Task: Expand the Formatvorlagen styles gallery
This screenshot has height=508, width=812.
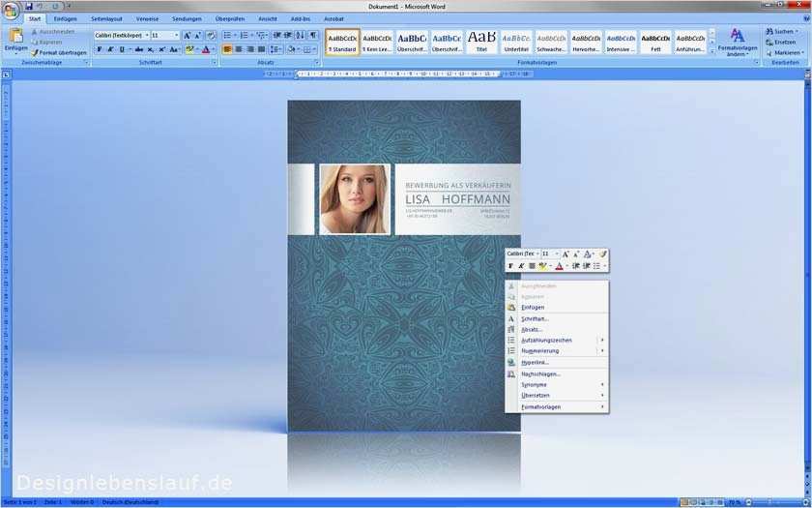Action: [712, 50]
